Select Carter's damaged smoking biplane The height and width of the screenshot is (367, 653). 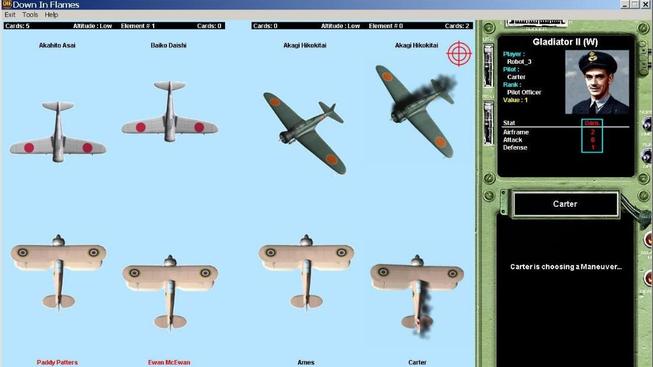(x=417, y=295)
